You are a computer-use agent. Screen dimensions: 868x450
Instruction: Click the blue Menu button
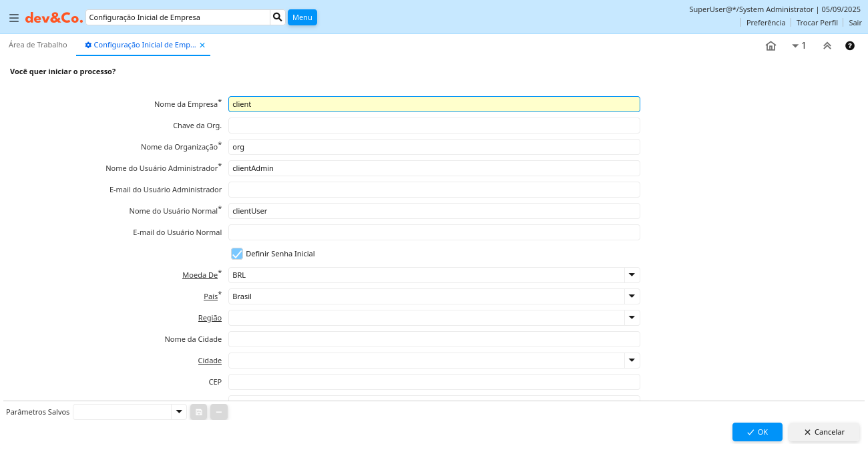(x=302, y=17)
